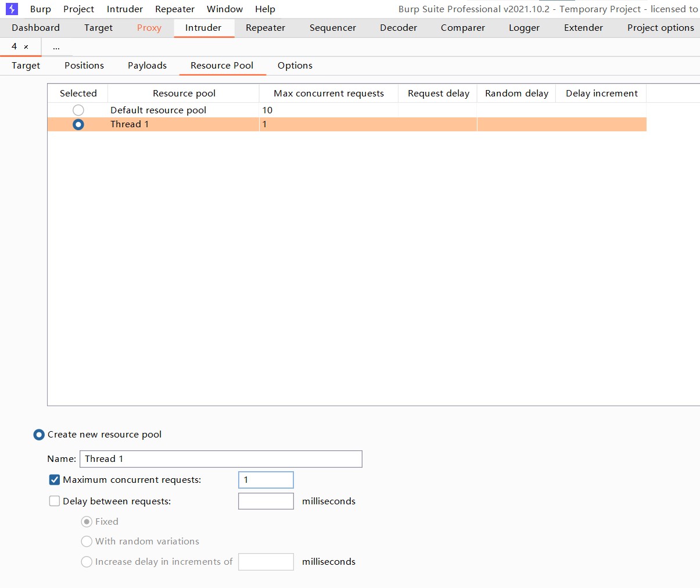Switch to the Extender tab
Image resolution: width=700 pixels, height=588 pixels.
[x=584, y=28]
